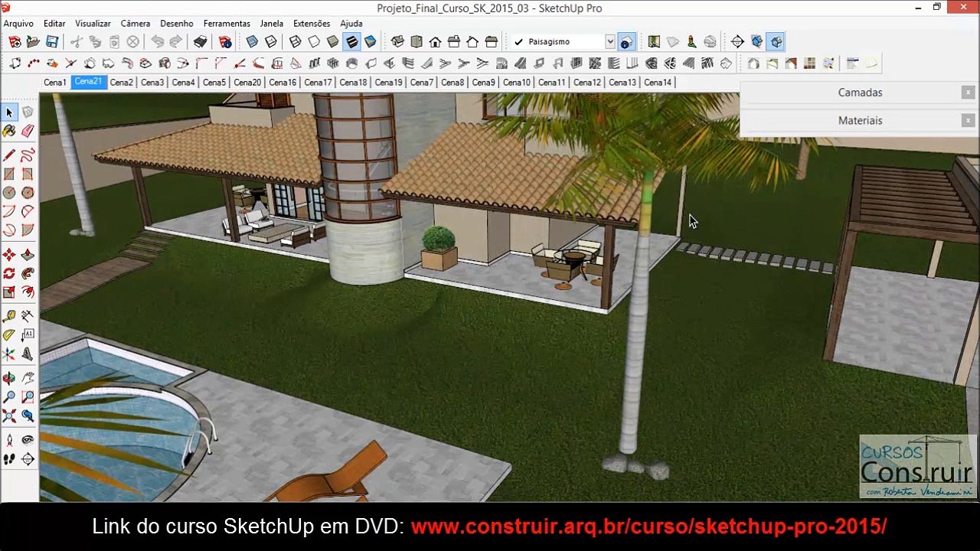Switch to Iso view icon

coord(398,41)
